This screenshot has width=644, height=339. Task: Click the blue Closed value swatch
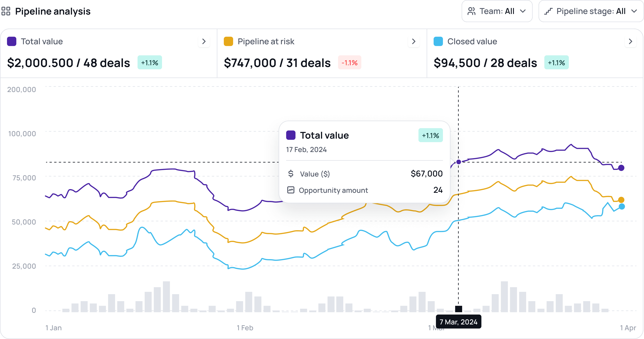438,42
